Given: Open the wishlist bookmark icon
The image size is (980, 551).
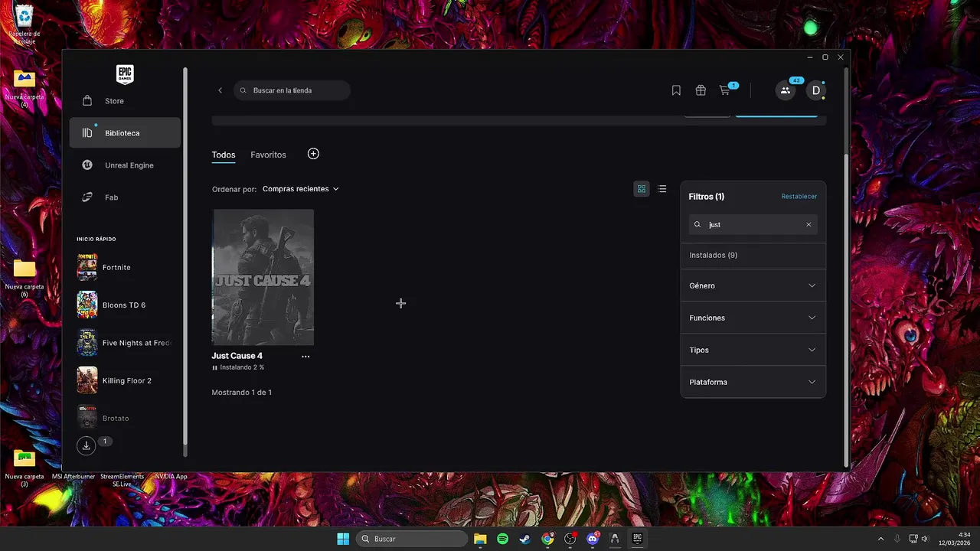Looking at the screenshot, I should click(676, 90).
